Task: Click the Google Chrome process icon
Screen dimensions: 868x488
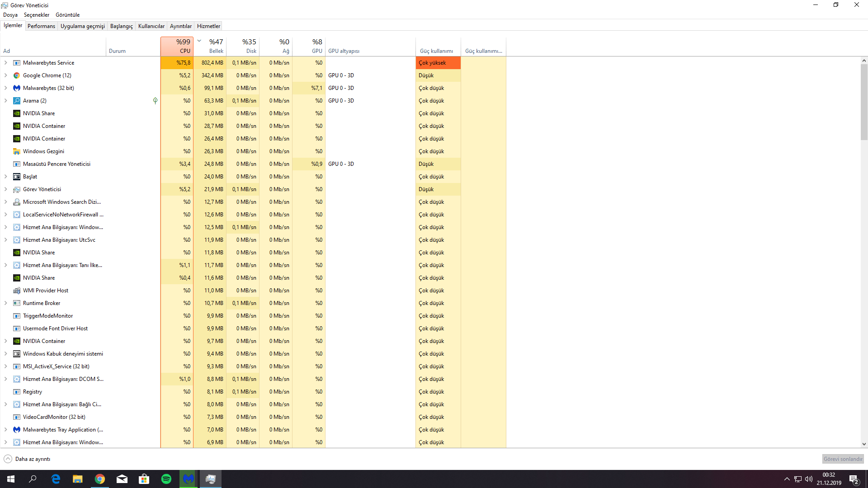Action: [x=17, y=75]
